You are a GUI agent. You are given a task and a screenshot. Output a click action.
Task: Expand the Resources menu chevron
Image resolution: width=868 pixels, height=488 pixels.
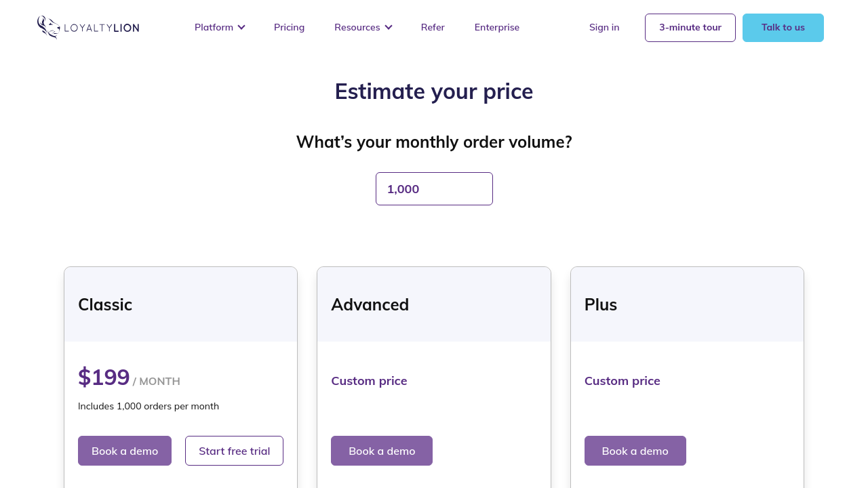[389, 27]
